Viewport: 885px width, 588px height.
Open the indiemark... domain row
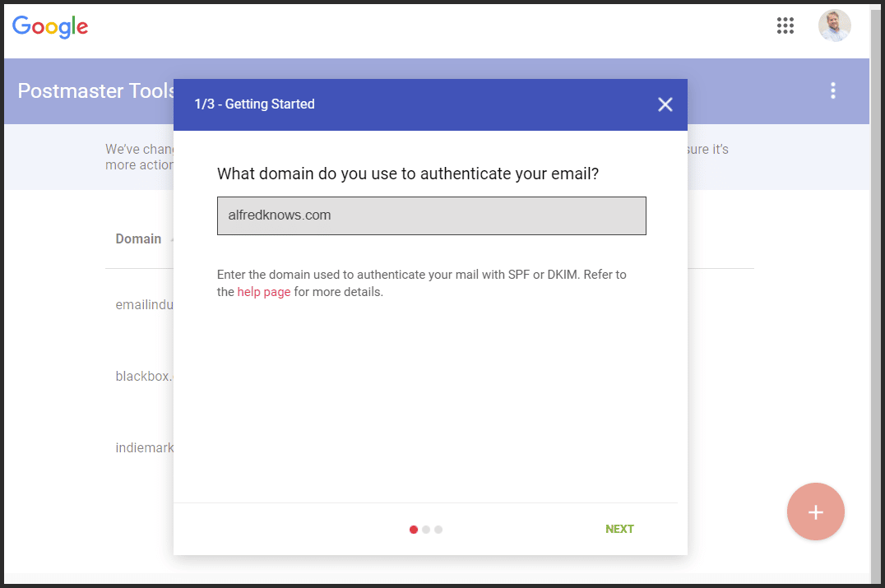tap(144, 447)
